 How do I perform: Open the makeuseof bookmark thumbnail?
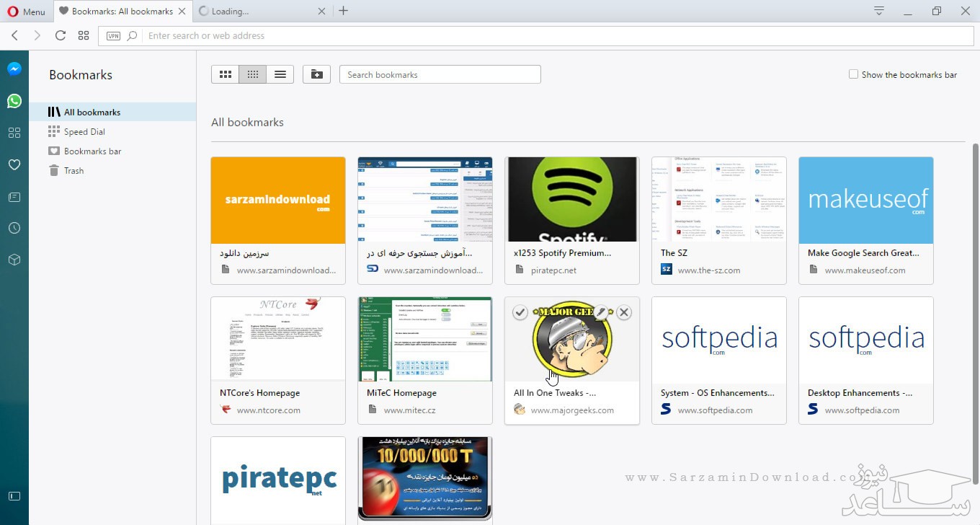[x=866, y=200]
